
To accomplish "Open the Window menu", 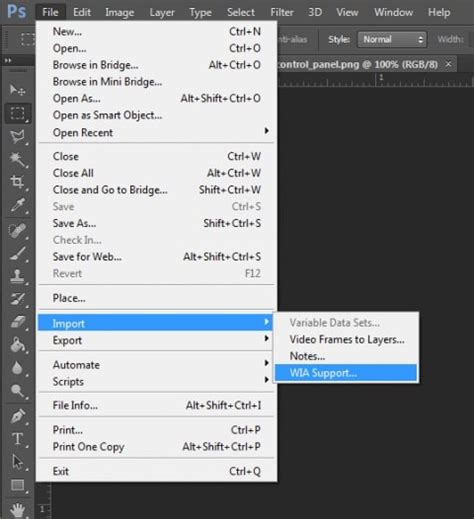I will pos(393,12).
